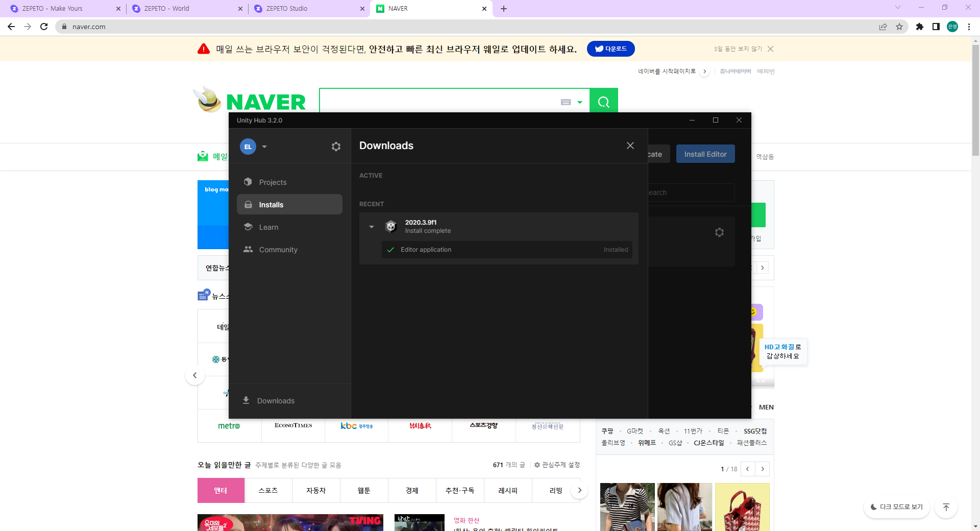Toggle the browser side panel icon
The width and height of the screenshot is (980, 531).
[x=936, y=27]
